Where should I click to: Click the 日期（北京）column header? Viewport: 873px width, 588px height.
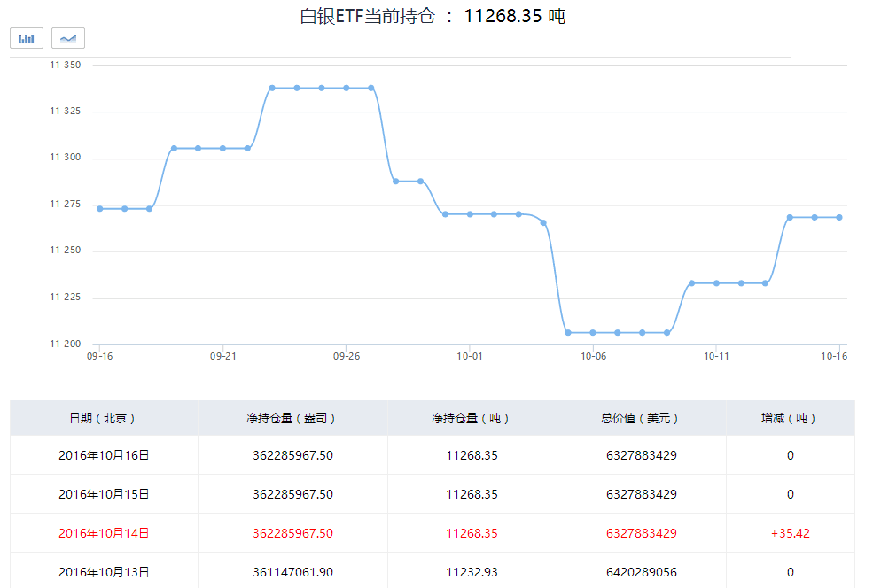tap(104, 418)
